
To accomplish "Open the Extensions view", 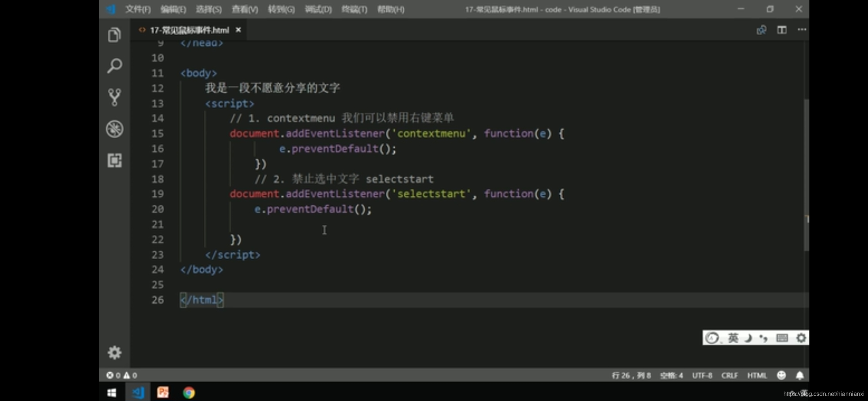I will pyautogui.click(x=114, y=160).
